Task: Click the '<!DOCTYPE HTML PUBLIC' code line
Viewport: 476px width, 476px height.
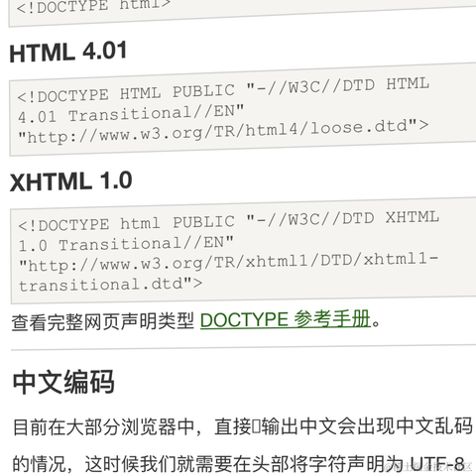Action: 223,90
